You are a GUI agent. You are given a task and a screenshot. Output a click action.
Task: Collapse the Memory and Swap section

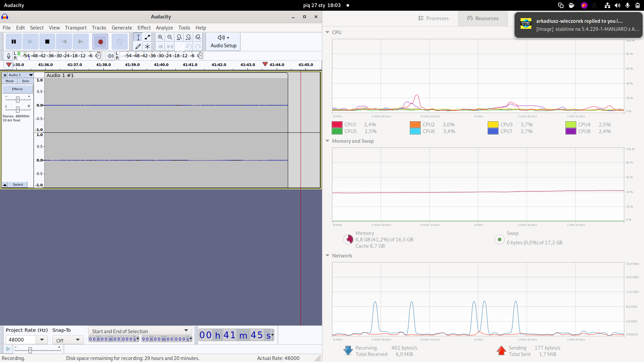[x=327, y=141]
